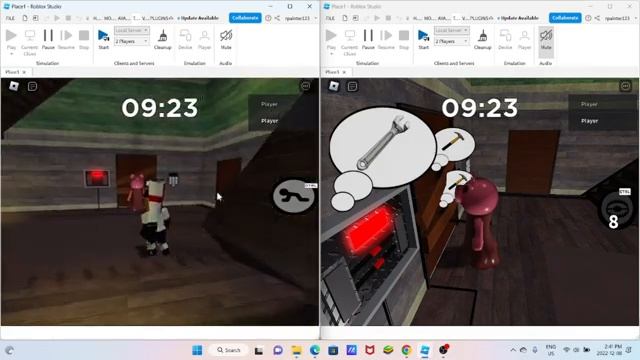Click Share icon in right window

[x=598, y=18]
